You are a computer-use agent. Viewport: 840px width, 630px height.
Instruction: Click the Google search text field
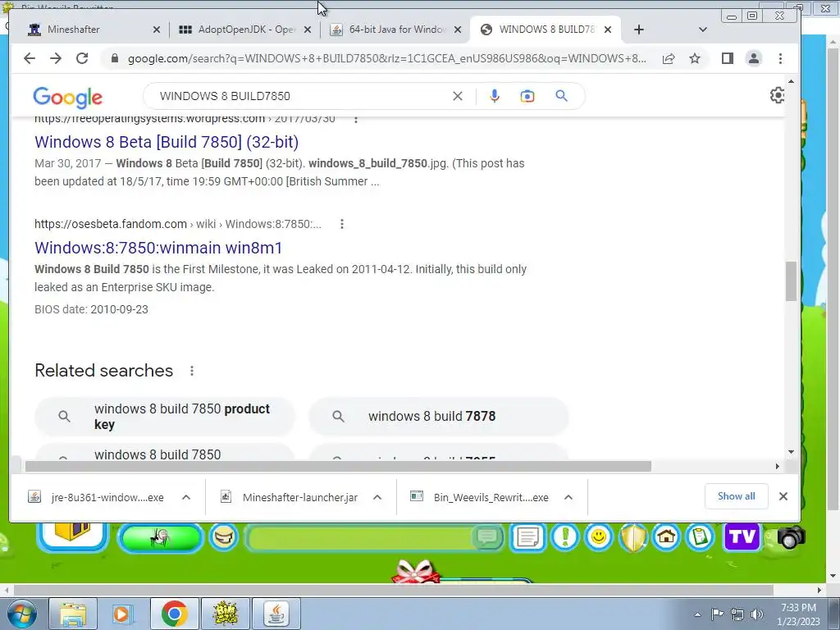point(300,96)
